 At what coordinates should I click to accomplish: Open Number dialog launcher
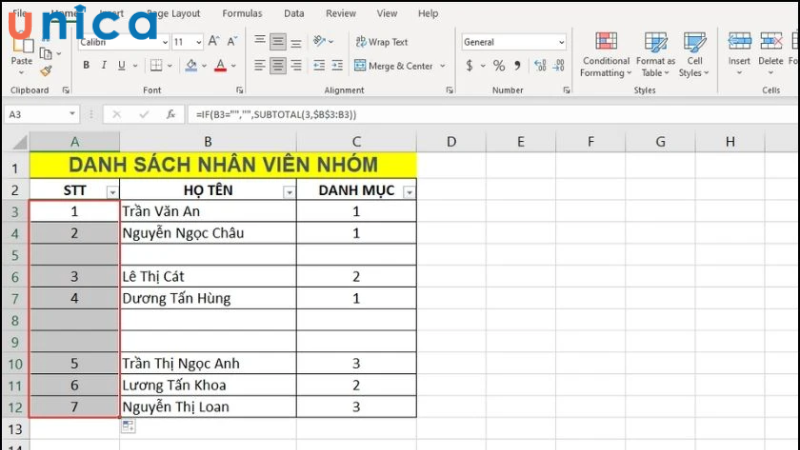click(x=566, y=90)
